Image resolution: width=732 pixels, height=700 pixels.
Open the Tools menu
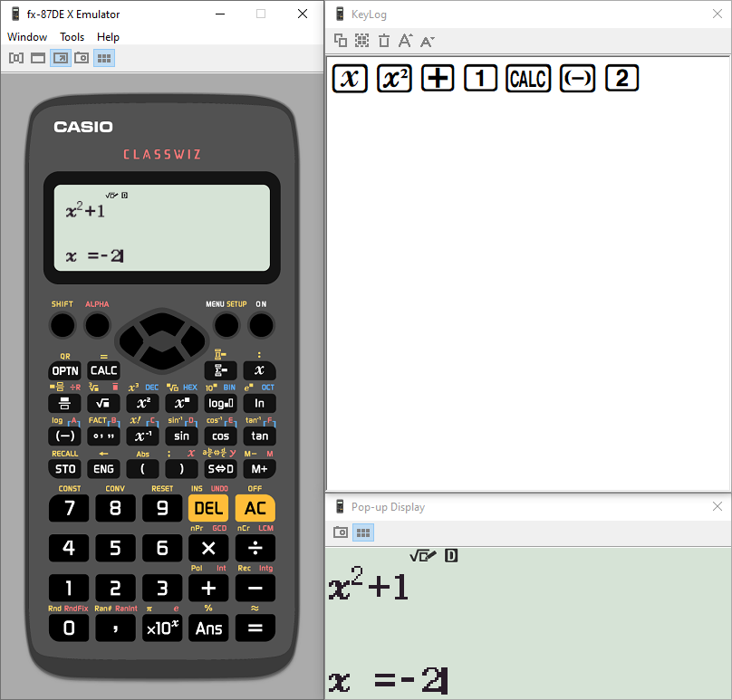72,37
